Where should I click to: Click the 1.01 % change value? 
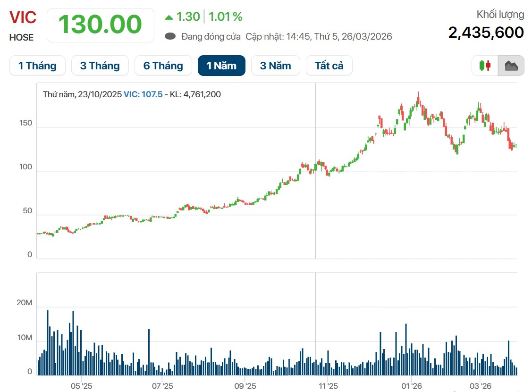(225, 17)
